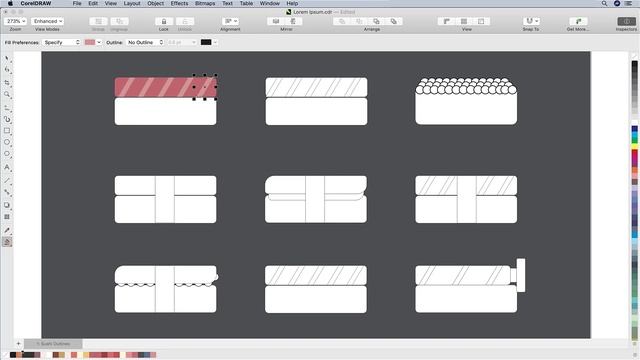This screenshot has width=640, height=360.
Task: Pick the black swatch in document palette
Action: tap(13, 355)
